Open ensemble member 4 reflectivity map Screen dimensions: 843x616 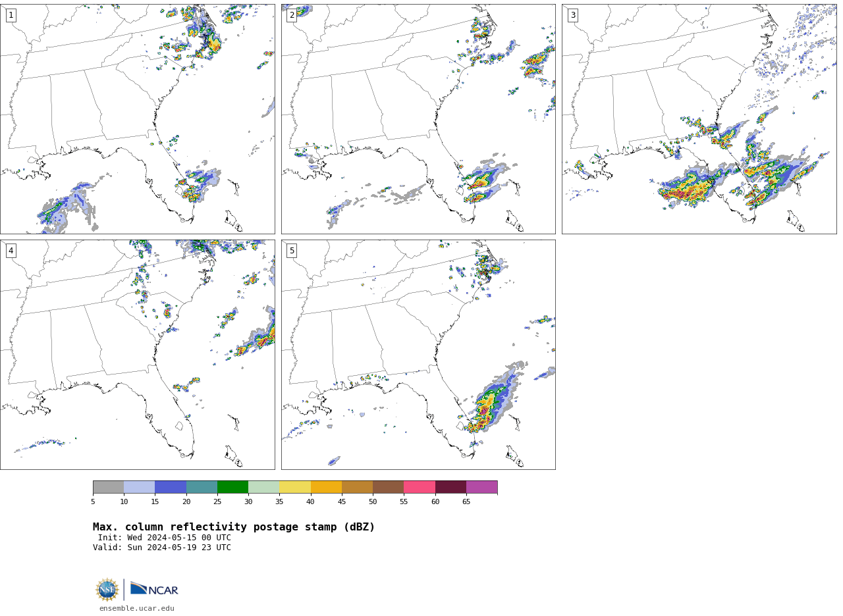pos(137,355)
